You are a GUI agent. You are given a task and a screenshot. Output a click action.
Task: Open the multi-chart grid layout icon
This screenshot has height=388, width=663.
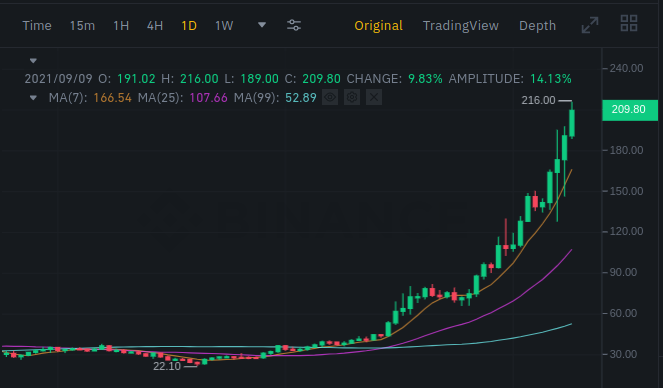629,23
